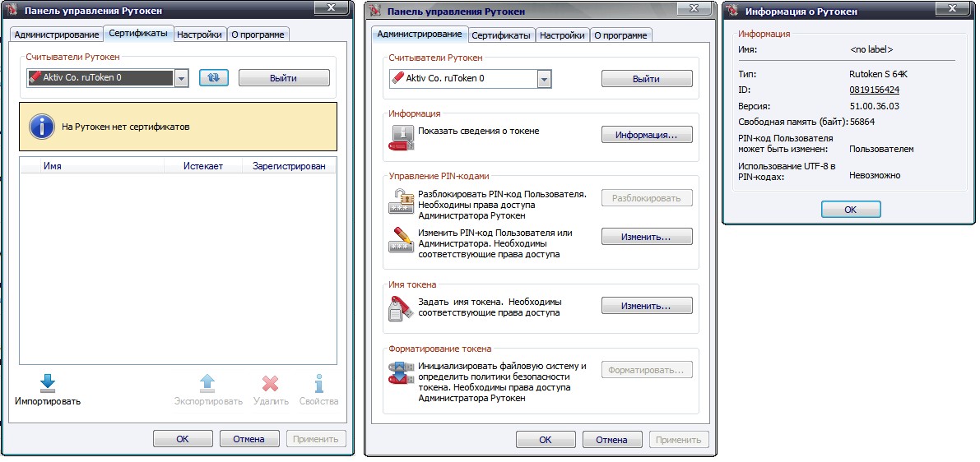
Task: Expand reader dropdown in the Сертификаты window
Action: [182, 78]
